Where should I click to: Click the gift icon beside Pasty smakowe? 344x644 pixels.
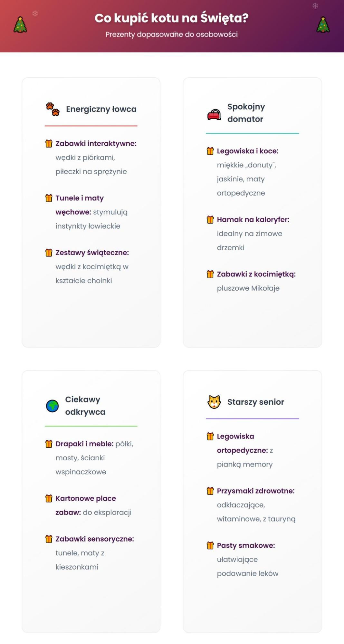tap(210, 545)
